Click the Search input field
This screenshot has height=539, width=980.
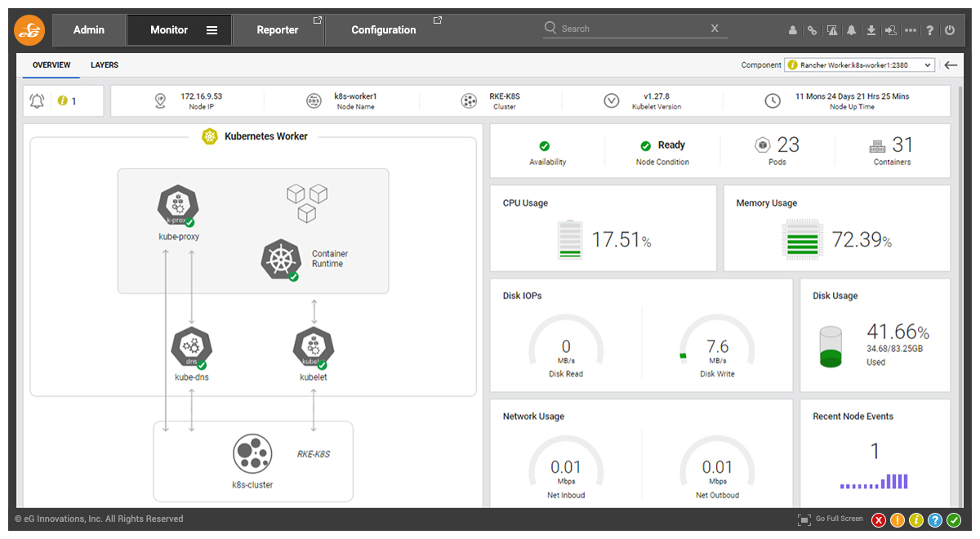(634, 29)
